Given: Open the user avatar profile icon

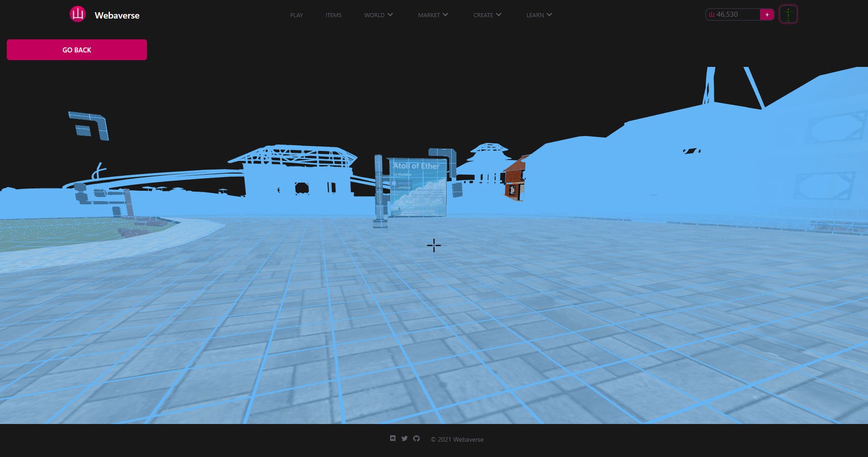Looking at the screenshot, I should pos(788,14).
